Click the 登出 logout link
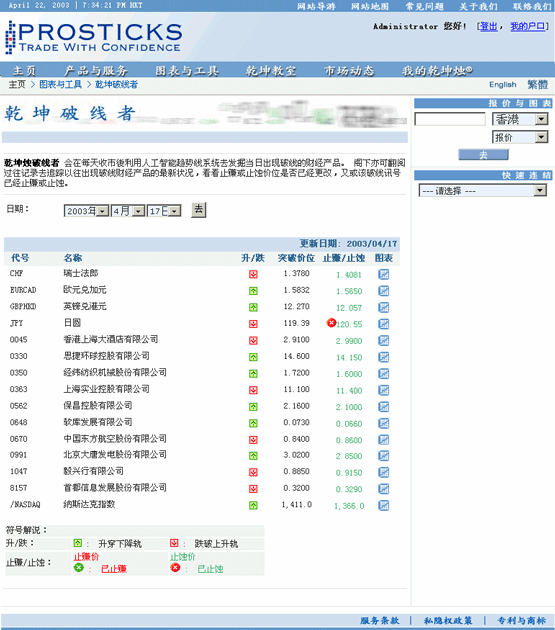This screenshot has width=555, height=630. pos(489,27)
